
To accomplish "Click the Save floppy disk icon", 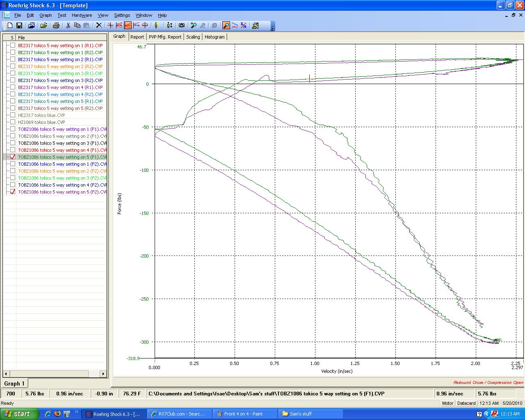I will (x=19, y=25).
